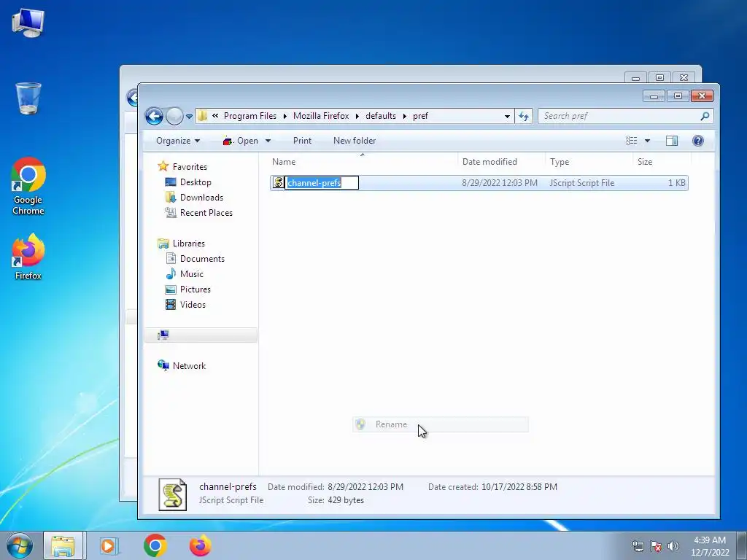
Task: Click the folder icon in the address bar
Action: 203,116
